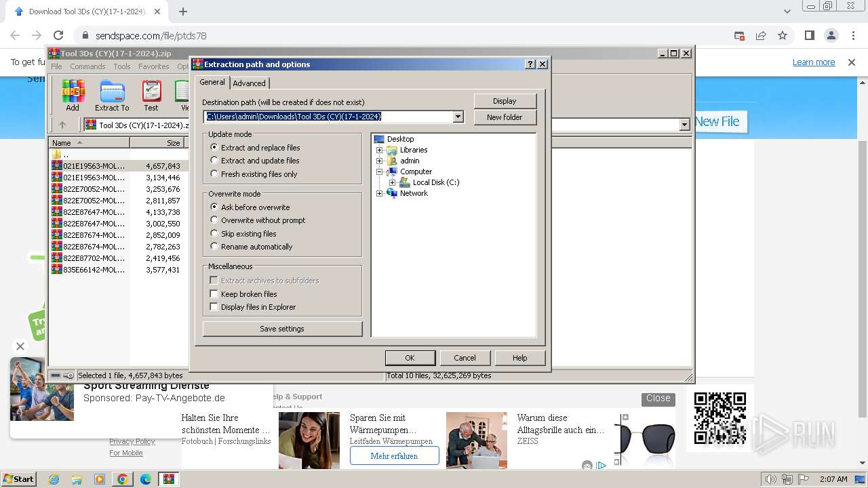Select Skip existing files option
This screenshot has height=488, width=868.
tap(243, 234)
